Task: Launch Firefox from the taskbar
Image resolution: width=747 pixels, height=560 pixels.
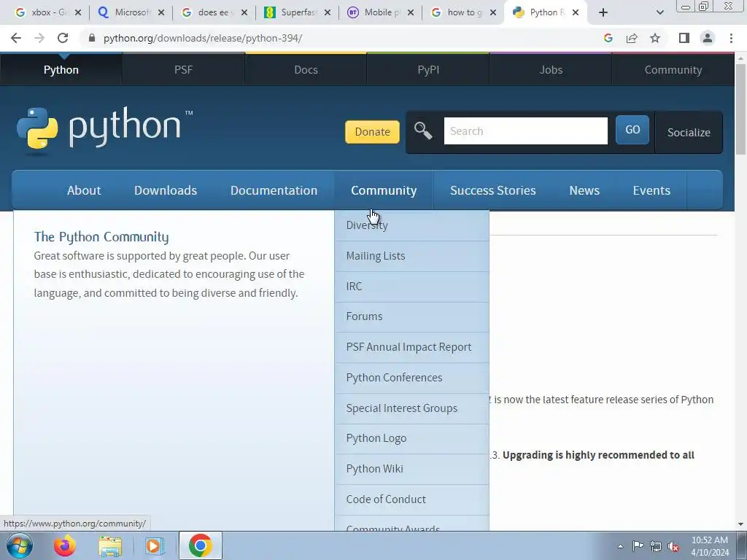Action: pyautogui.click(x=65, y=545)
